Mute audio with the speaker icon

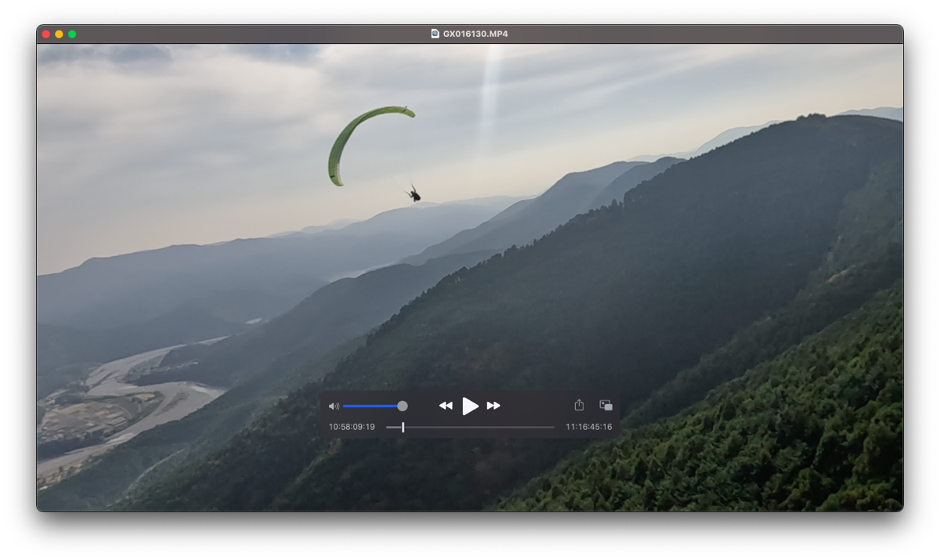pos(334,406)
